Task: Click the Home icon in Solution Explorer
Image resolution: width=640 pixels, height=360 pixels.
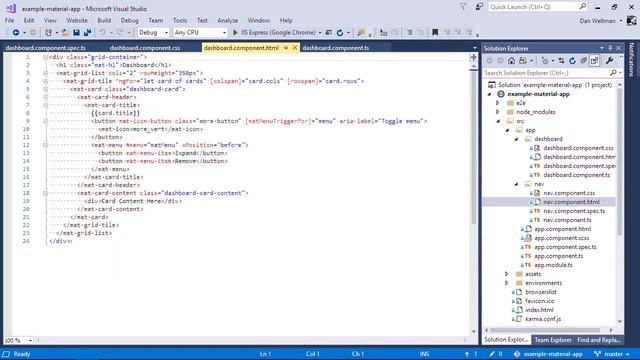Action: (511, 61)
